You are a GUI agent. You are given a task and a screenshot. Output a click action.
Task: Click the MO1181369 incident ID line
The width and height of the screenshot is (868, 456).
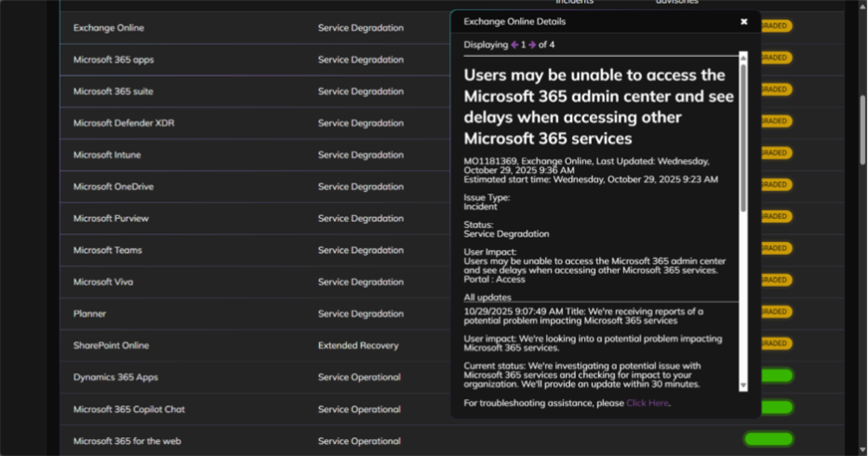[586, 166]
